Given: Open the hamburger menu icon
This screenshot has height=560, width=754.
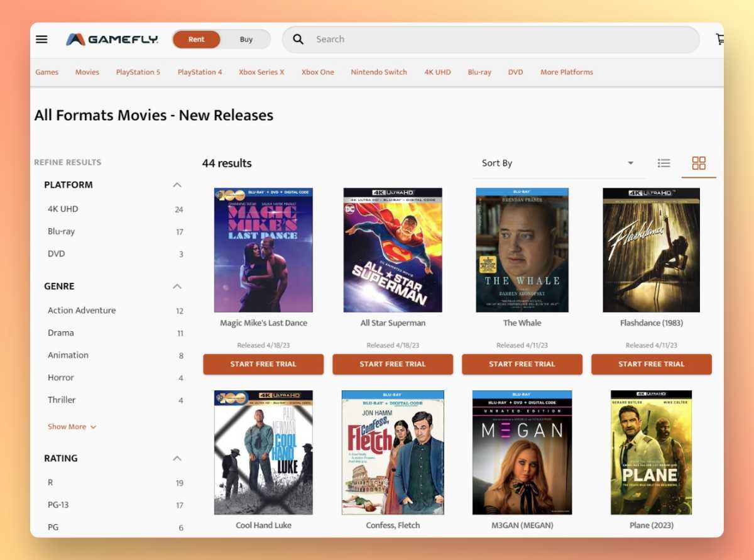Looking at the screenshot, I should [x=41, y=39].
